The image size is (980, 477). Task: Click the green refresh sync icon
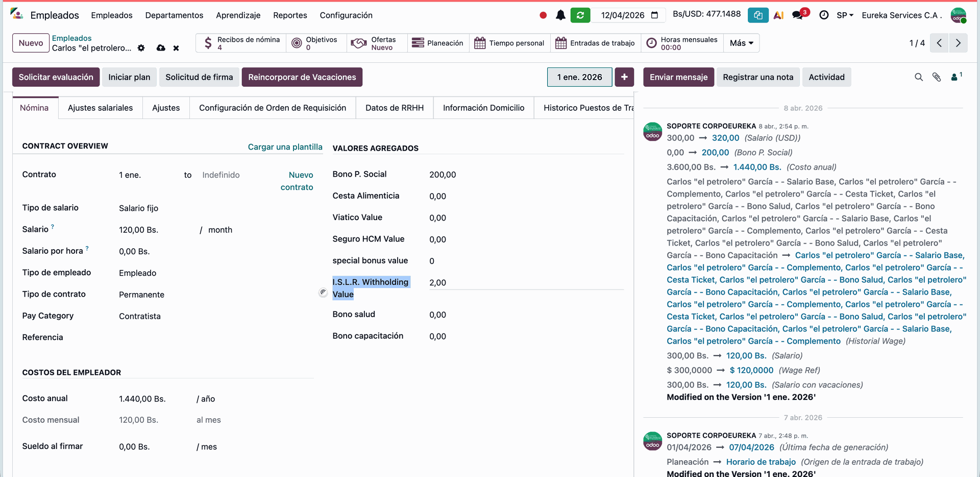[x=580, y=15]
